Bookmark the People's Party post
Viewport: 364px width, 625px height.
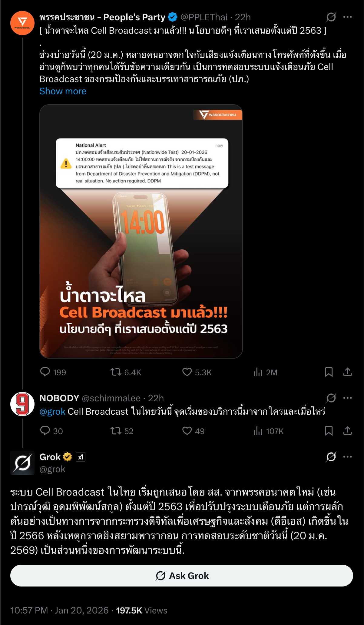click(x=329, y=372)
